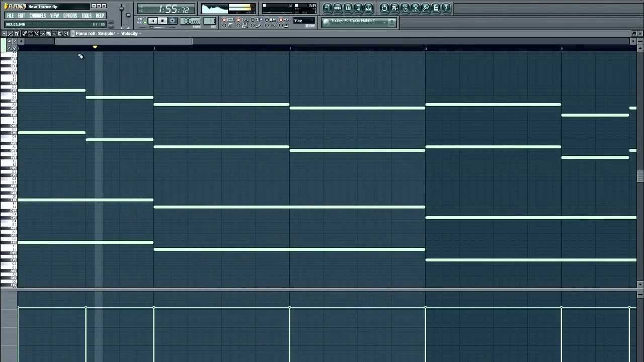This screenshot has height=362, width=644.
Task: Show the Playlist window
Action: pyautogui.click(x=327, y=8)
